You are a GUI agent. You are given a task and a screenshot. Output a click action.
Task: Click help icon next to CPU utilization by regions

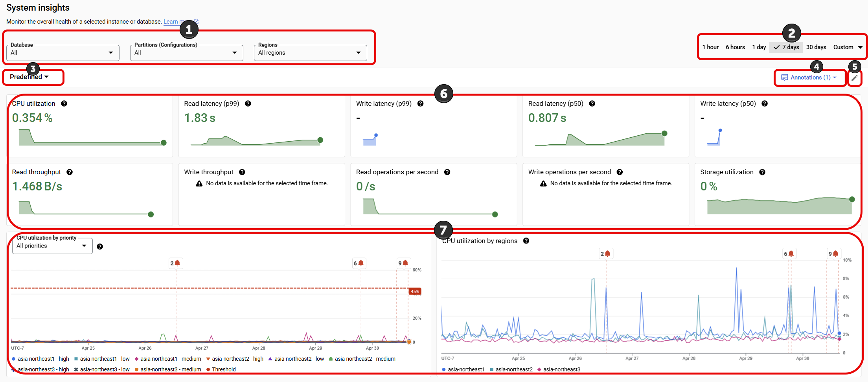(526, 241)
